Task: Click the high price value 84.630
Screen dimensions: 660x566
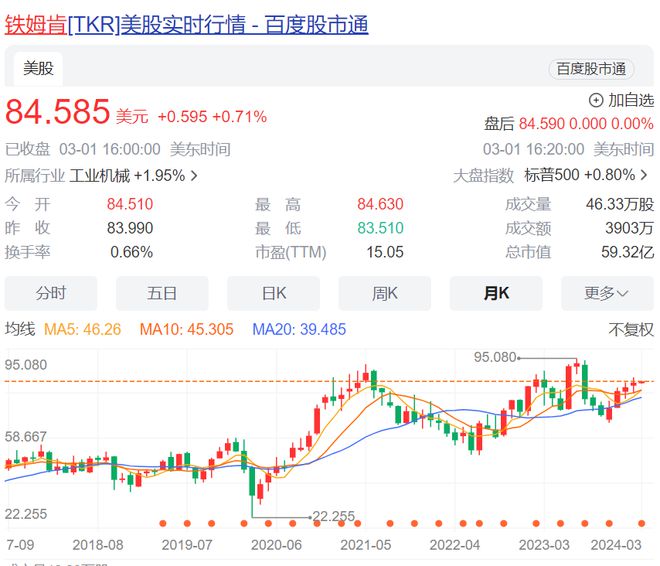Action: point(380,204)
